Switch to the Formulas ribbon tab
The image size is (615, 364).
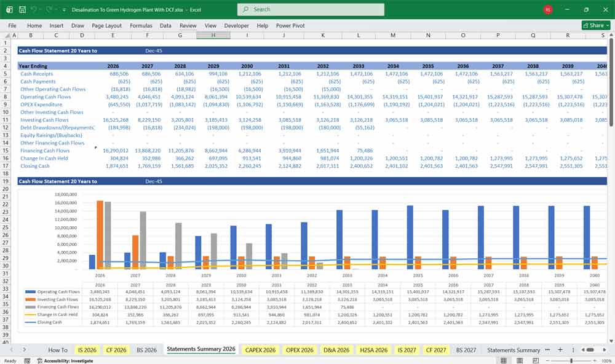(141, 25)
